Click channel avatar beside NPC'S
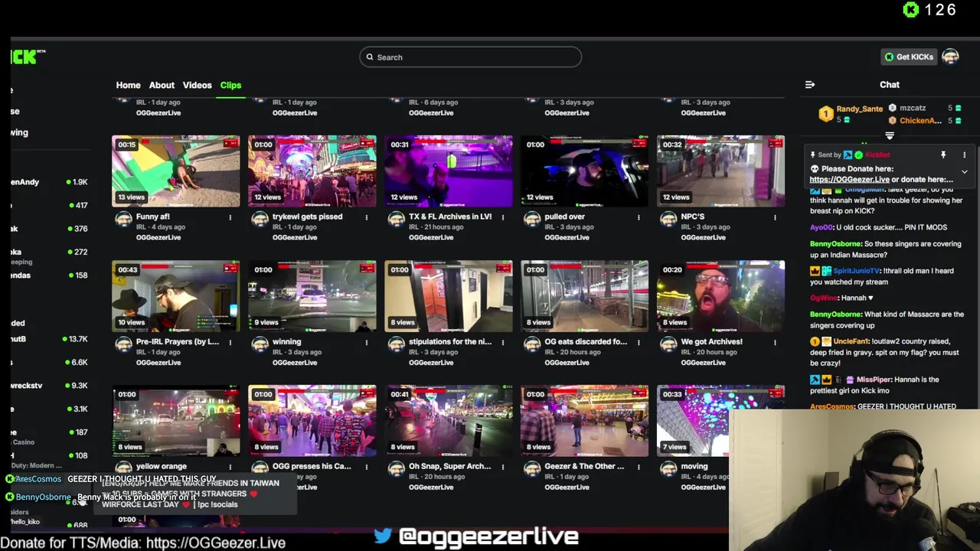 tap(668, 220)
